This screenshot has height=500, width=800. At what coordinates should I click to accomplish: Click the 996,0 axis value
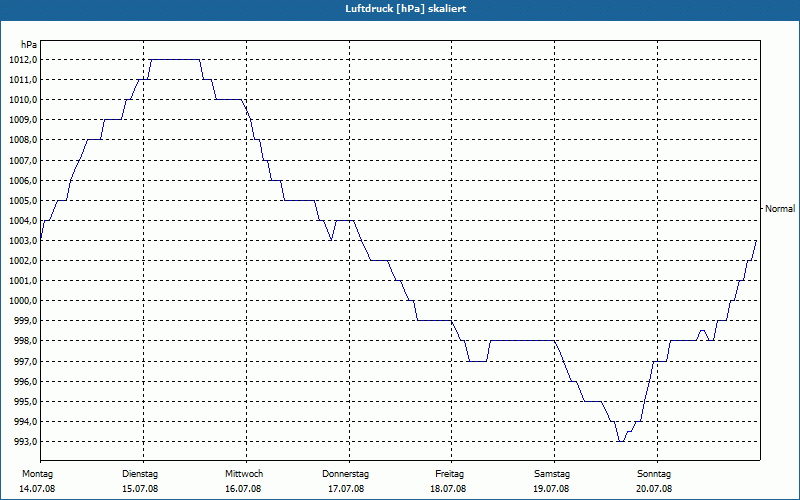pyautogui.click(x=26, y=382)
